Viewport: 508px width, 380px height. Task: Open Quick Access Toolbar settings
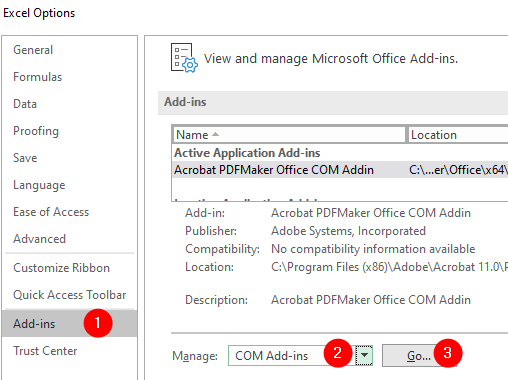point(69,295)
